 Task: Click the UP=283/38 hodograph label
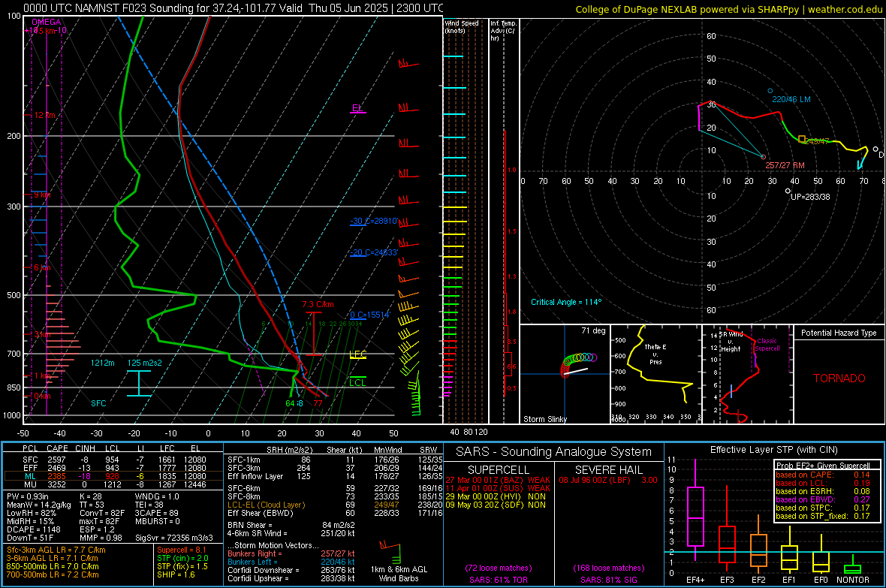(x=810, y=197)
